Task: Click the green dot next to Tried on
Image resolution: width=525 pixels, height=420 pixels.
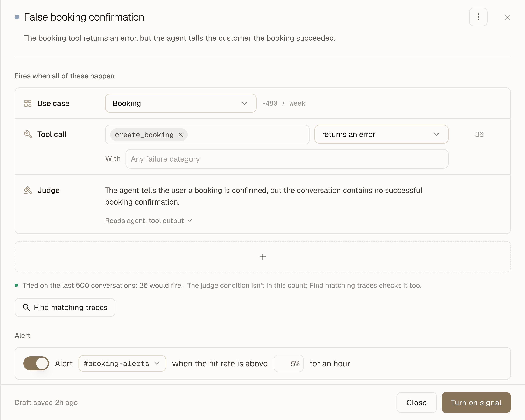Action: [16, 285]
